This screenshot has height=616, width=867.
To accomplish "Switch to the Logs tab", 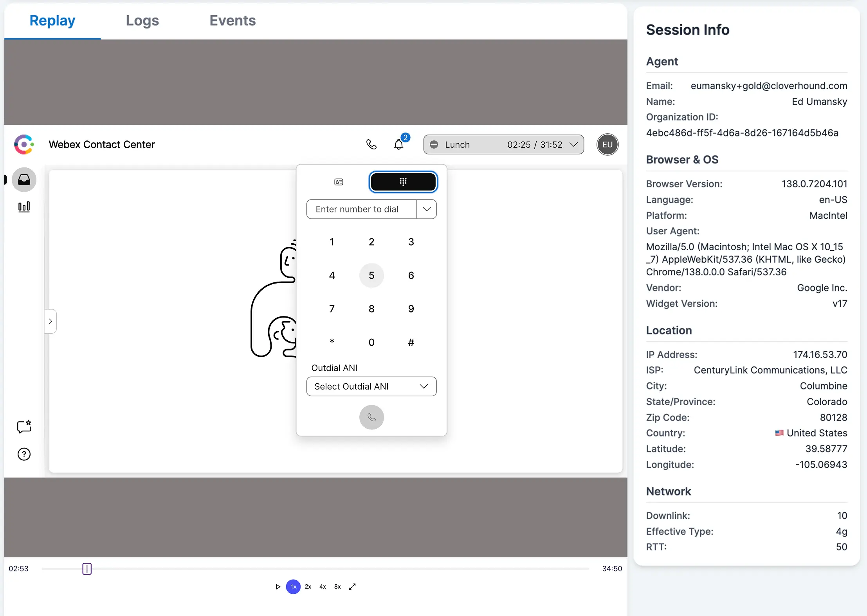I will click(142, 20).
